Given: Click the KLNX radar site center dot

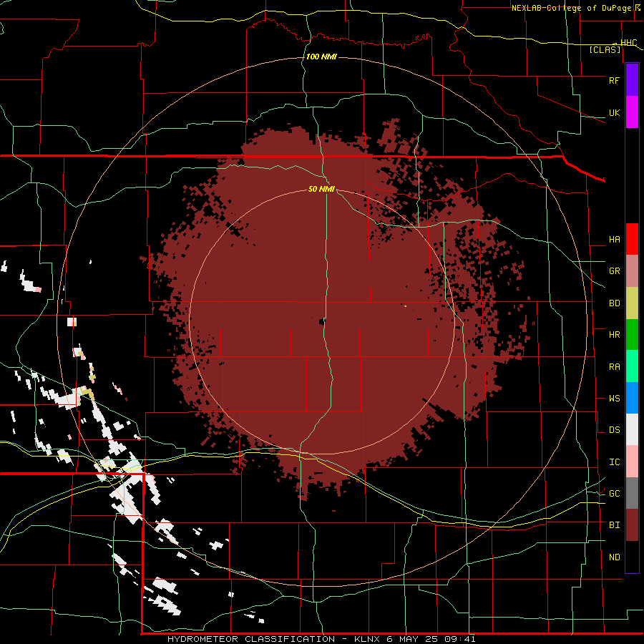Looking at the screenshot, I should click(x=321, y=321).
